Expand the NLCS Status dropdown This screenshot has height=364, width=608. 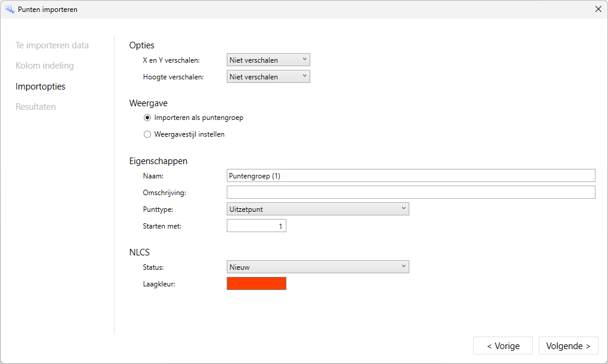tap(317, 267)
